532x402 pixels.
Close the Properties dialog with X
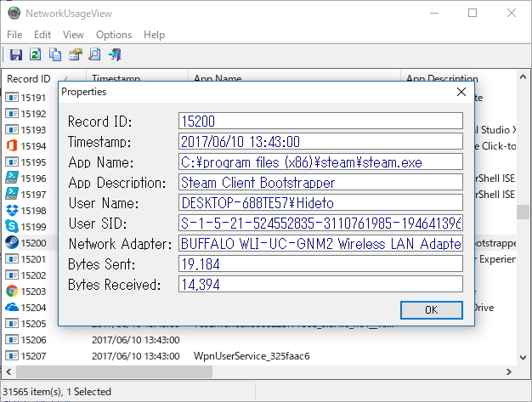pos(461,92)
